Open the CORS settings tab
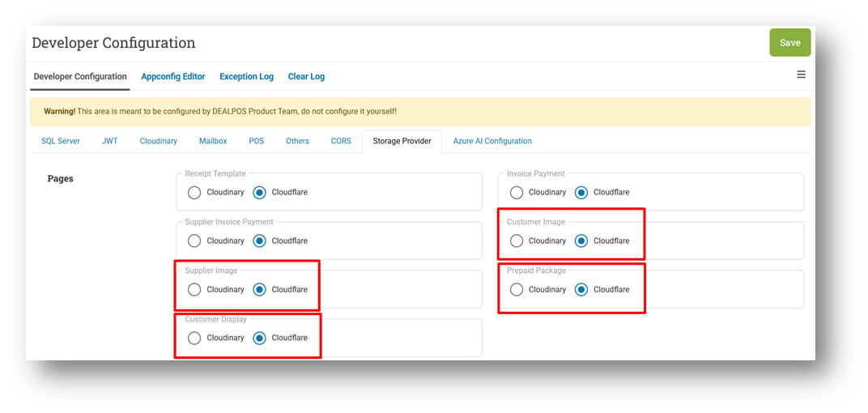Image resolution: width=868 pixels, height=413 pixels. (341, 141)
